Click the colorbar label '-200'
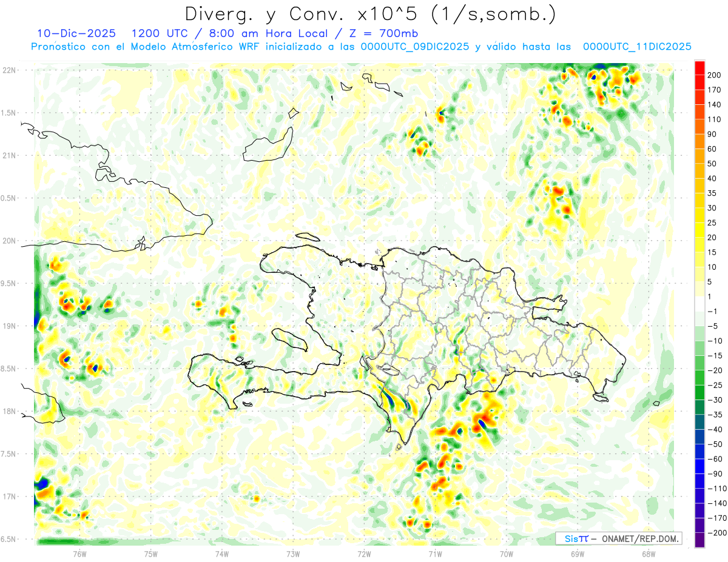Viewport: 728px width, 562px height. [717, 533]
